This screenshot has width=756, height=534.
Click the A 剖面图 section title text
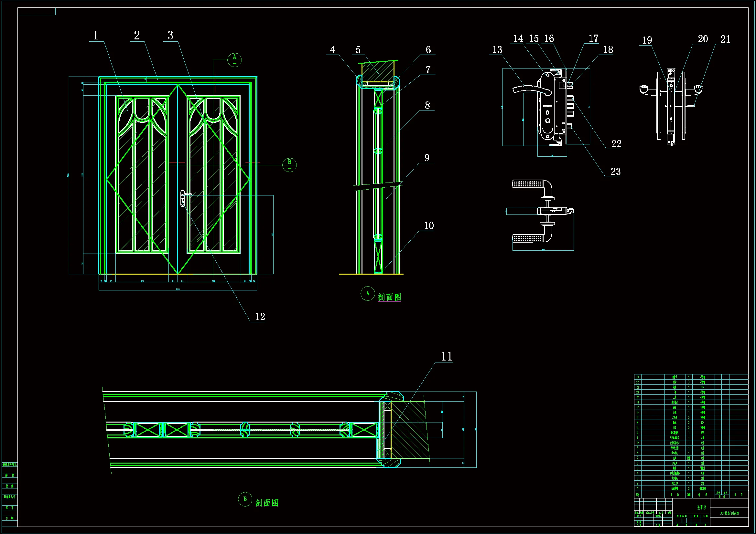(389, 298)
